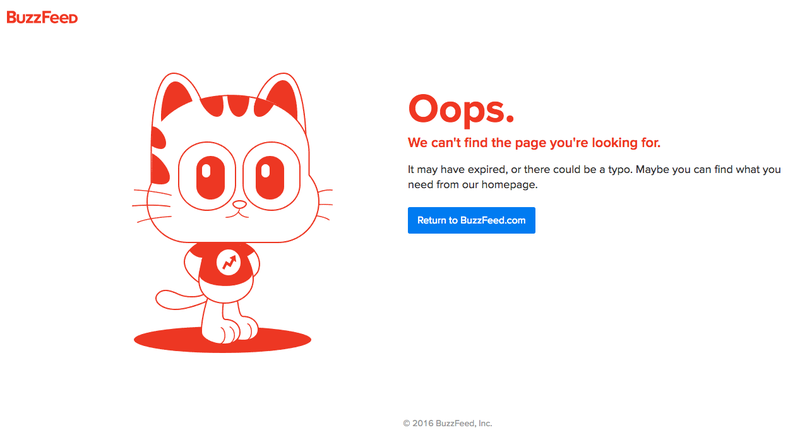Click the cat's curled tail
Screen dimensions: 800x442
[178, 300]
